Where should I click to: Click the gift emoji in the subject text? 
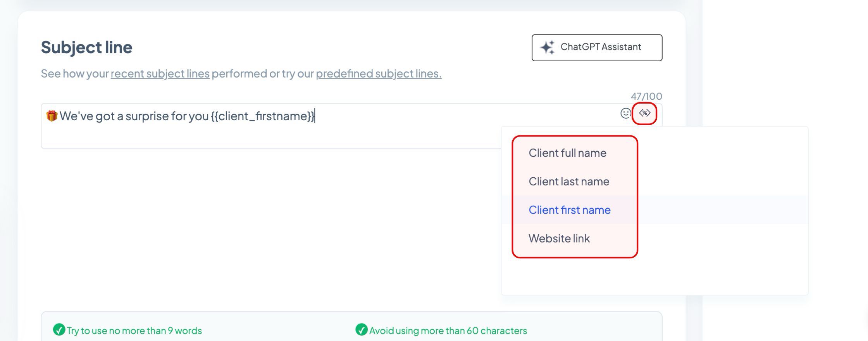coord(52,116)
